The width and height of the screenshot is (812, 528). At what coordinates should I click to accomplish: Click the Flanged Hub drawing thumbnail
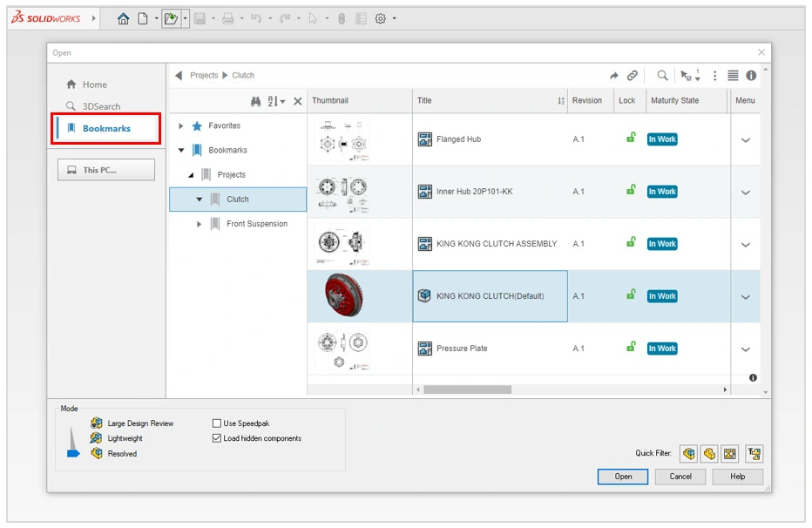[x=342, y=140]
